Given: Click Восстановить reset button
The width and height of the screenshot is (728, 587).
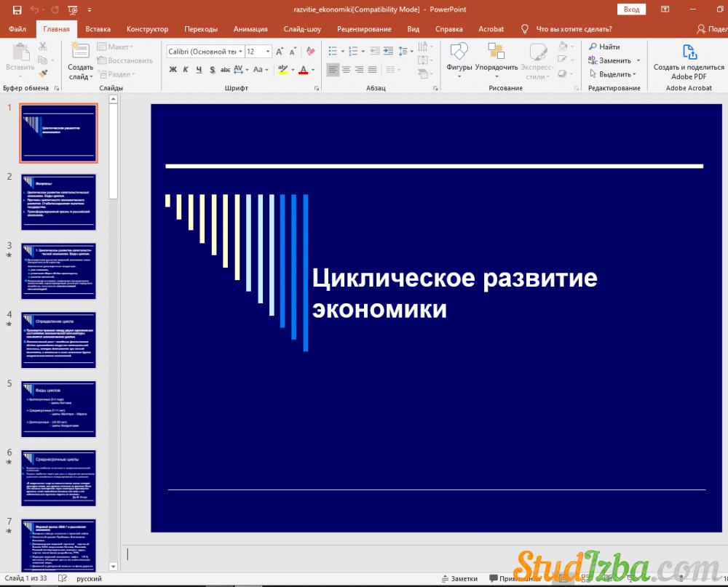Looking at the screenshot, I should click(x=124, y=60).
